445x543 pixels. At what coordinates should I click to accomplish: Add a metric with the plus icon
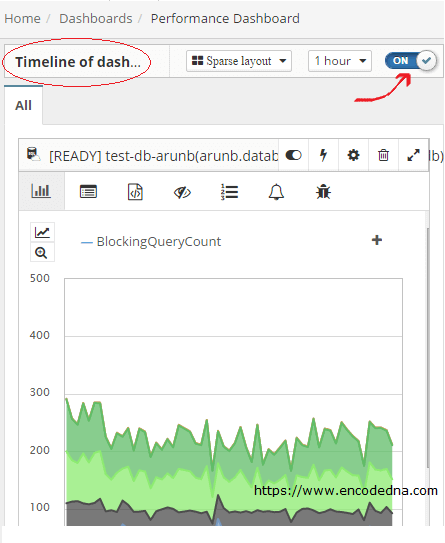(x=377, y=240)
